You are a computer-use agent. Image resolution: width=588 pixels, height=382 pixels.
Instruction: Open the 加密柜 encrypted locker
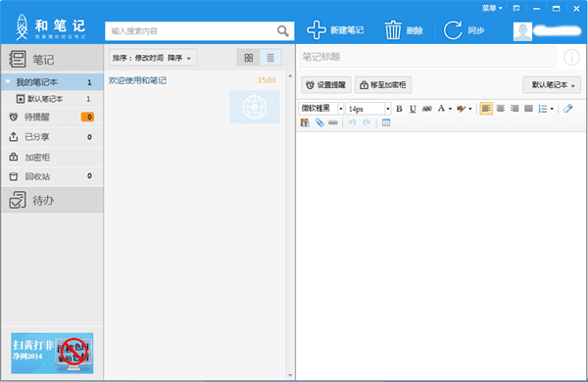pyautogui.click(x=52, y=157)
